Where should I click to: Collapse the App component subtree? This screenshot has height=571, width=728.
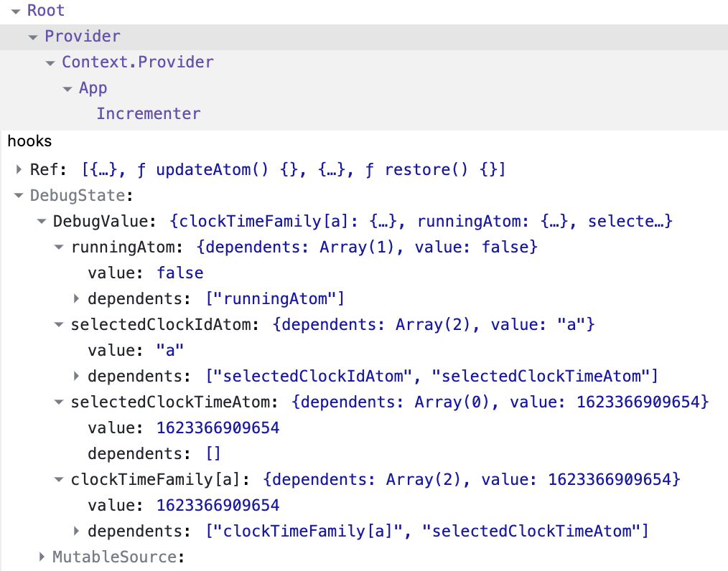(67, 88)
